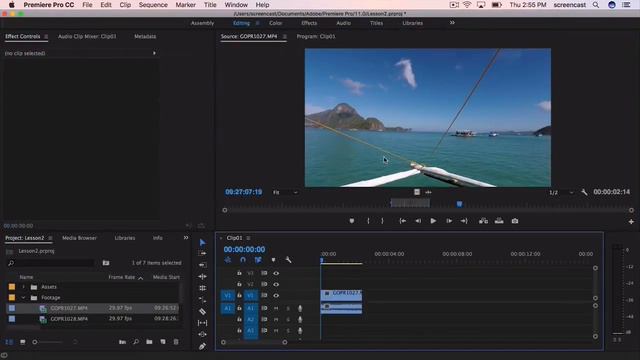The image size is (640, 360).
Task: Toggle V3 track output eye
Action: click(276, 273)
